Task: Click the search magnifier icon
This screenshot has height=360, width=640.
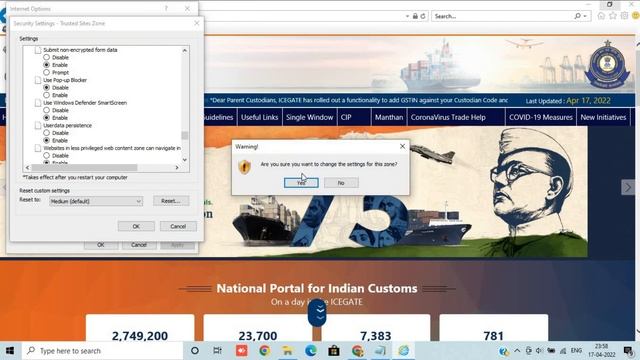Action: click(577, 16)
